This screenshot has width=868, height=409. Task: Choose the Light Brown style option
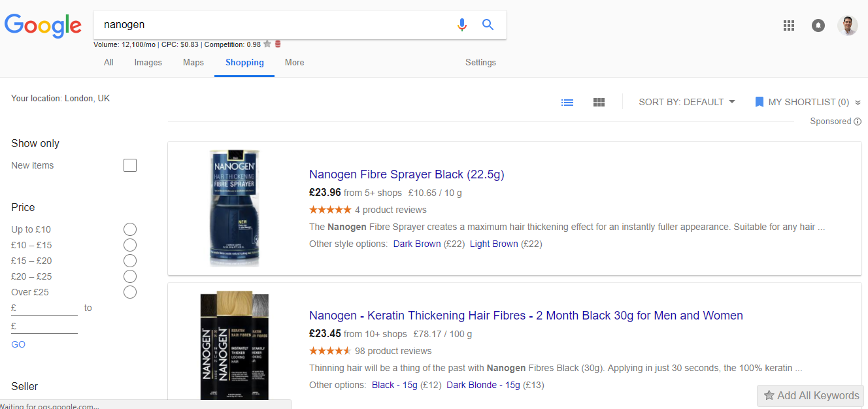(x=494, y=244)
